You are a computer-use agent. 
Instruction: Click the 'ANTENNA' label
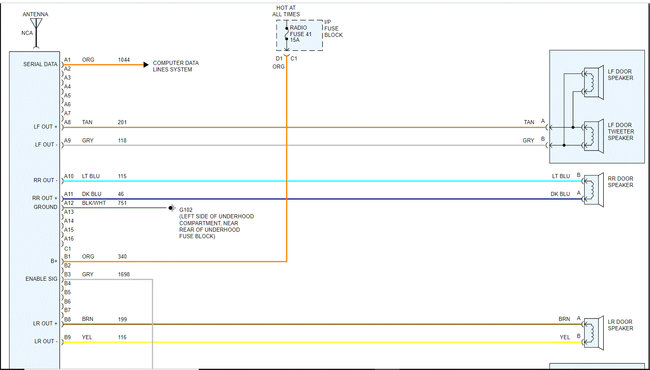pyautogui.click(x=35, y=14)
